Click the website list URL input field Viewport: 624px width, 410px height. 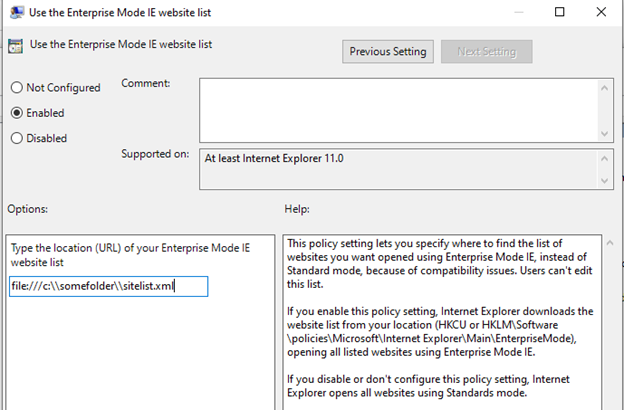click(108, 287)
